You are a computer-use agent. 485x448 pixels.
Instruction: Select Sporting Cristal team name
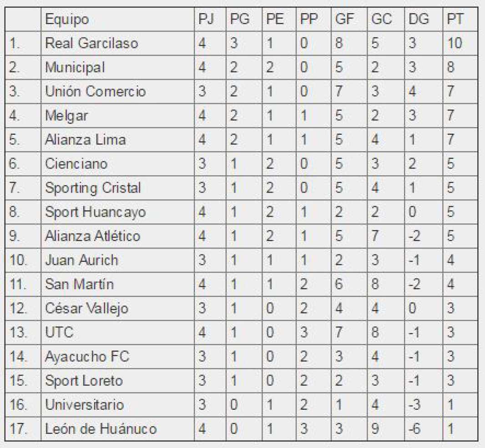tap(93, 188)
